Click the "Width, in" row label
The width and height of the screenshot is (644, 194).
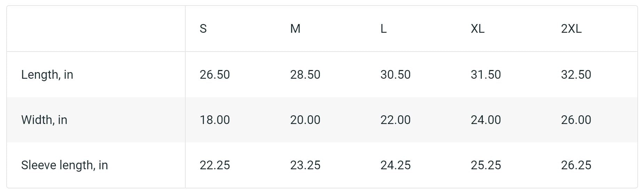point(44,120)
